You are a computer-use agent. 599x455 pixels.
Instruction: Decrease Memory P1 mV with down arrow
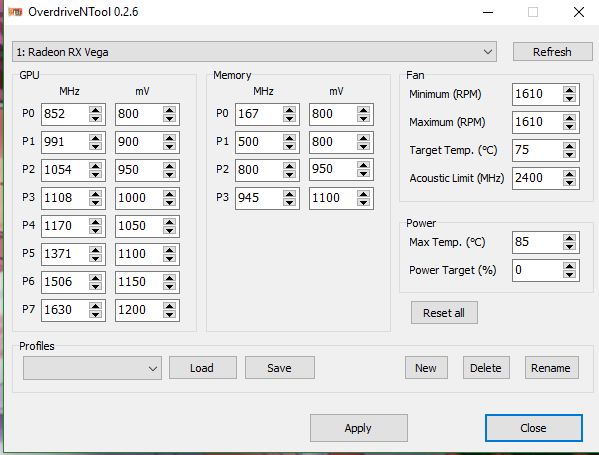(x=363, y=146)
